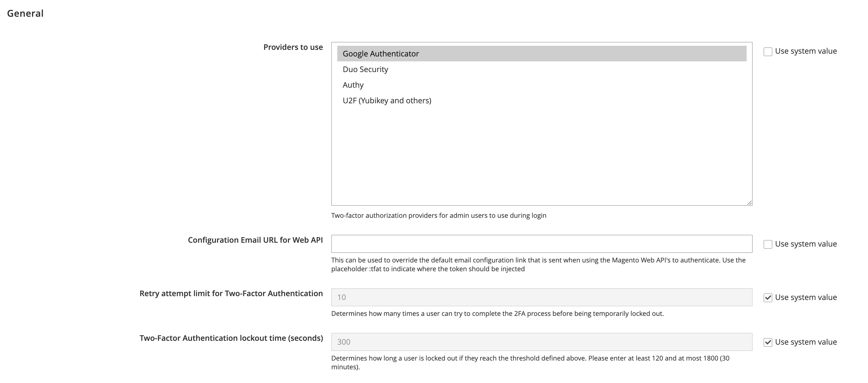
Task: Uncheck system value checkbox for lockout time
Action: [768, 342]
